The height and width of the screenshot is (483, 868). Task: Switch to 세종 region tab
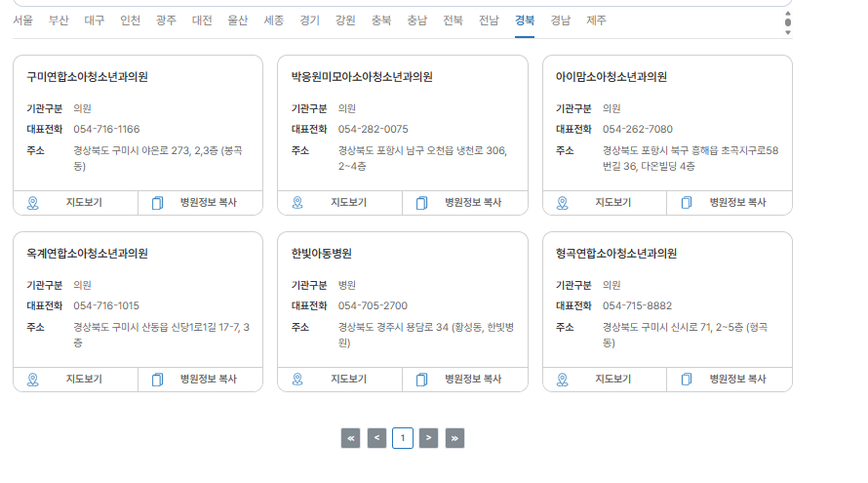(x=273, y=20)
